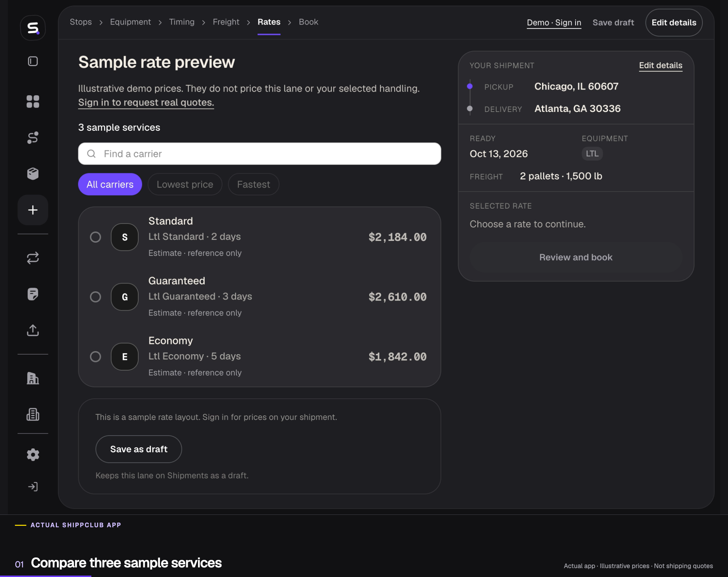Go to the Equipment step
This screenshot has width=728, height=577.
click(x=130, y=22)
